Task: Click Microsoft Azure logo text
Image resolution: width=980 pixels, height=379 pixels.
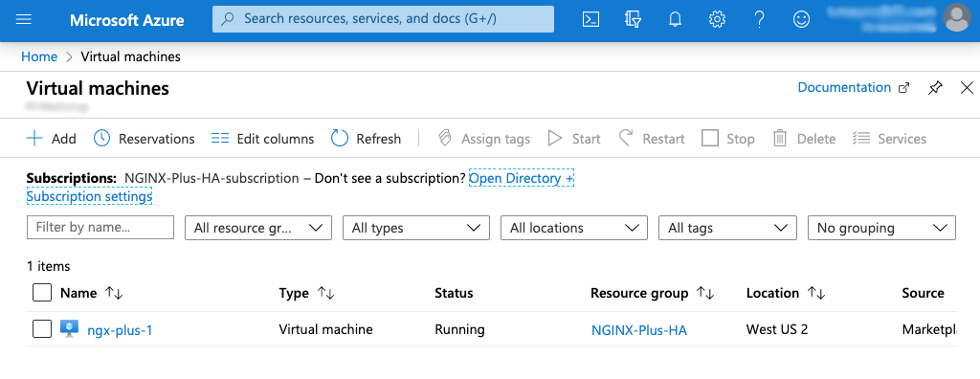Action: point(127,20)
